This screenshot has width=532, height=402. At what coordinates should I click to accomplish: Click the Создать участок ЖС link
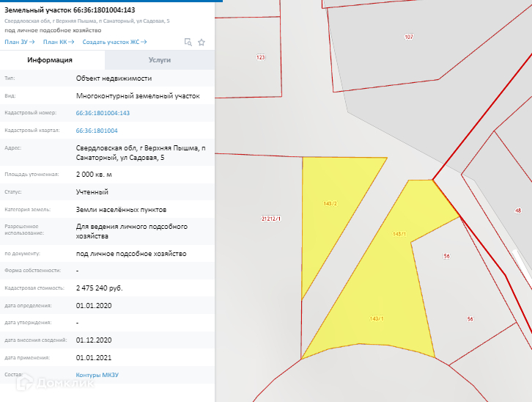coord(114,42)
